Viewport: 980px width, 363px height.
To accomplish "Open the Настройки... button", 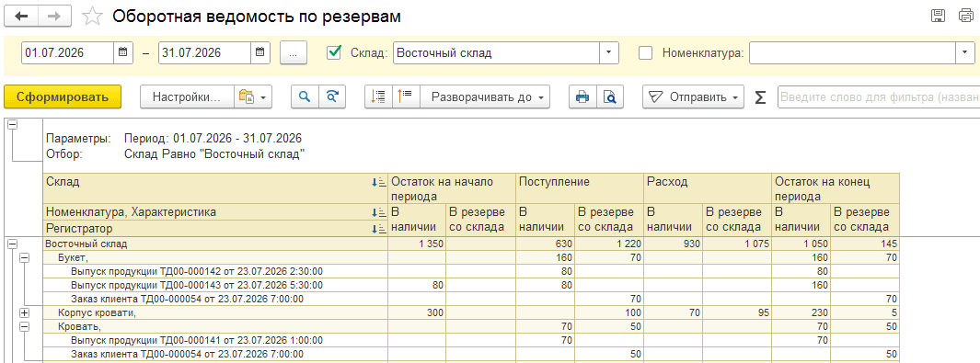I will click(188, 97).
